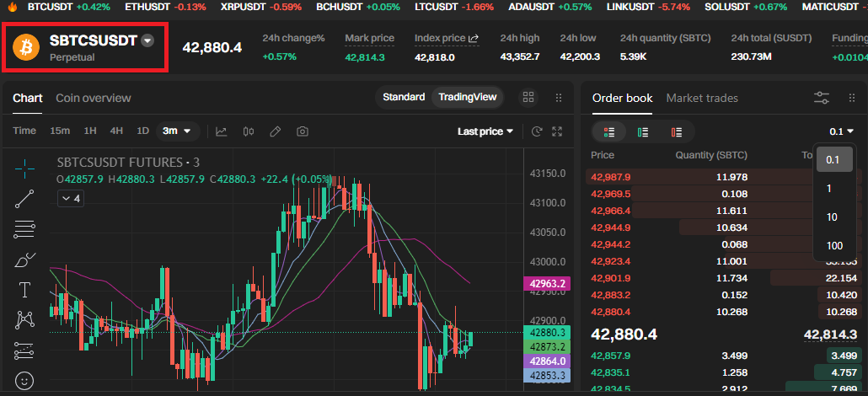Viewport: 868px width, 396px height.
Task: Open the 0.1 depth precision dropdown
Action: pyautogui.click(x=841, y=131)
